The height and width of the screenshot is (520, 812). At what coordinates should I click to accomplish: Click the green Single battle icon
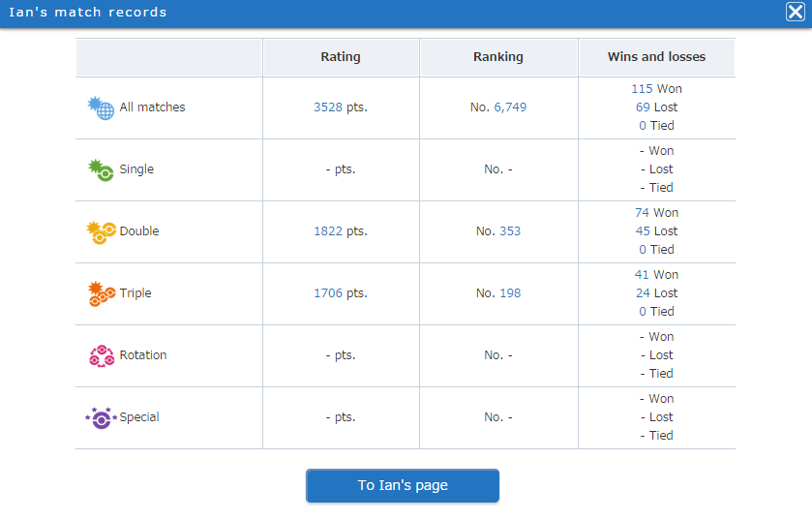click(x=101, y=169)
